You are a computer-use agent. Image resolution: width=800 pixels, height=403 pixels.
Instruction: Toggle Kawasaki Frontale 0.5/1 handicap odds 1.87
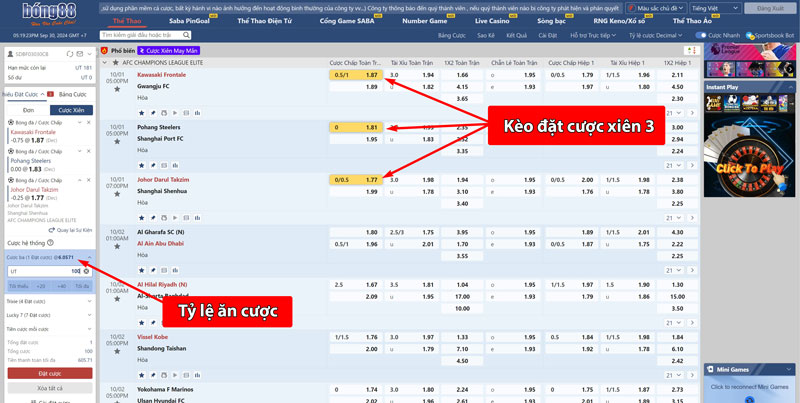coord(356,75)
